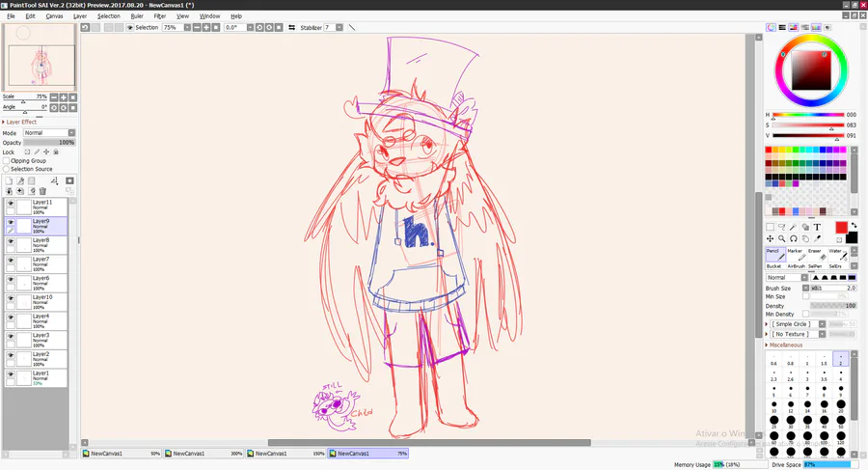
Task: Select the Bucket tool label
Action: (x=773, y=266)
